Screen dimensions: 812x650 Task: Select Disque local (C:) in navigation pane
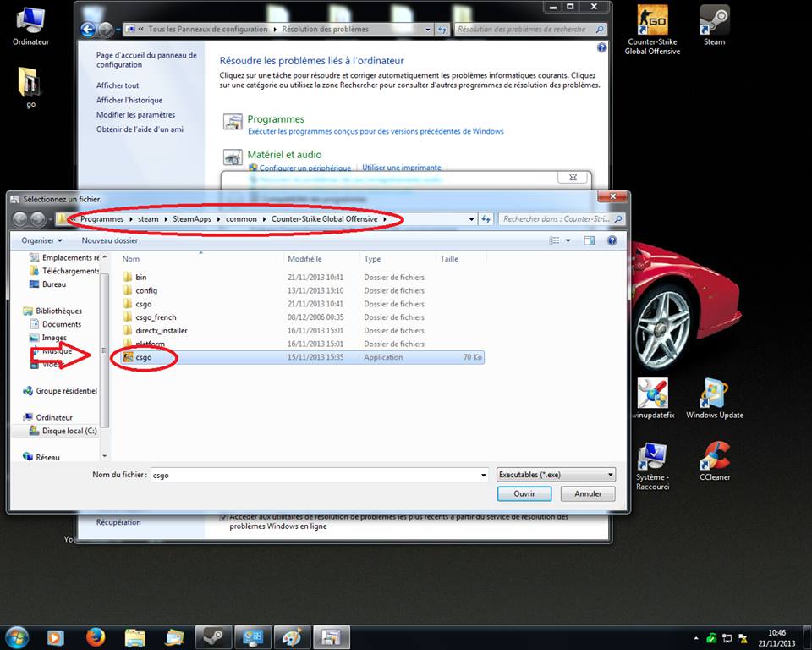(x=63, y=431)
